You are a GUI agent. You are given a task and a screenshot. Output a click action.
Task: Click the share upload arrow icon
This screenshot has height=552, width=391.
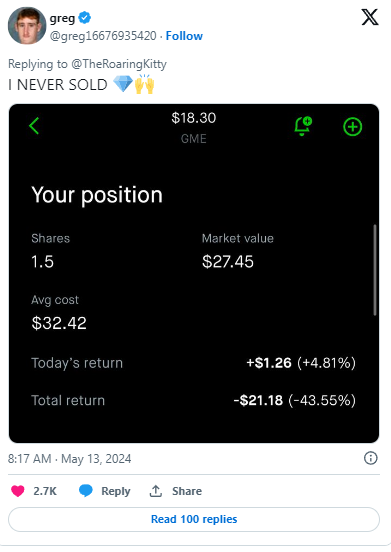click(x=156, y=491)
